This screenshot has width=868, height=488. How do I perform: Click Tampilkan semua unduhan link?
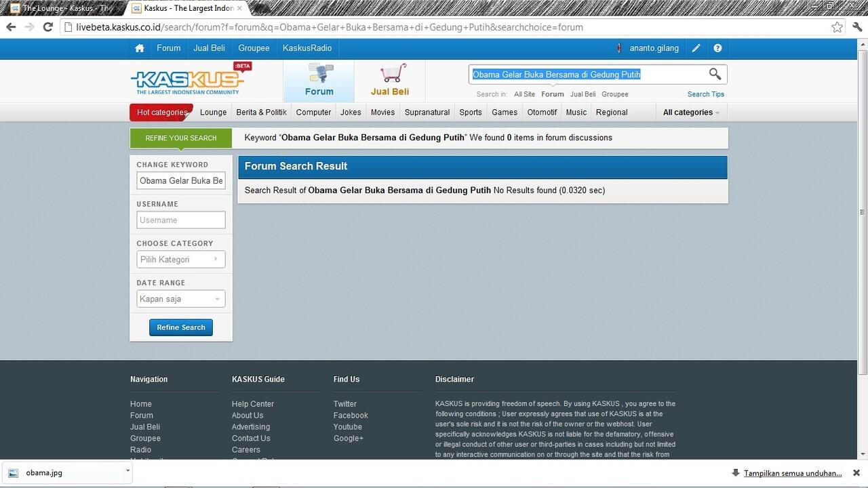click(793, 473)
